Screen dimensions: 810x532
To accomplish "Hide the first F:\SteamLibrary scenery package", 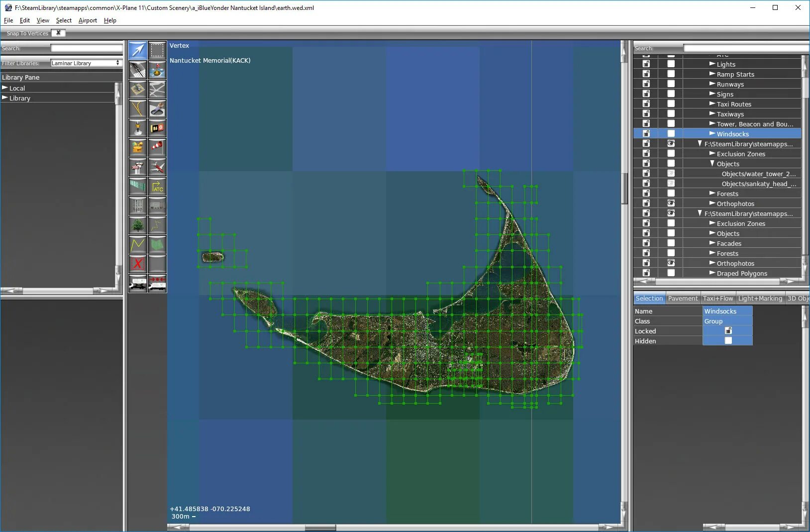I will pos(671,143).
